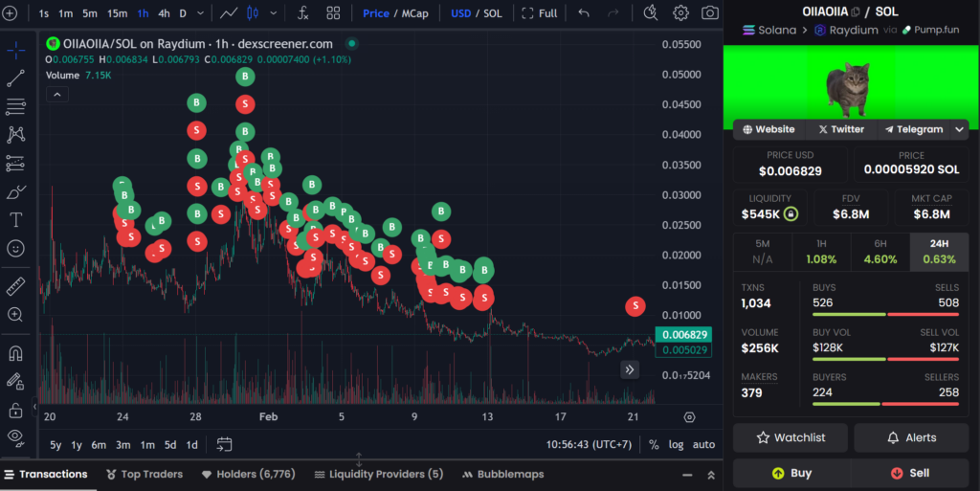Click the zoom in tool
Viewport: 980px width, 491px height.
click(x=15, y=314)
